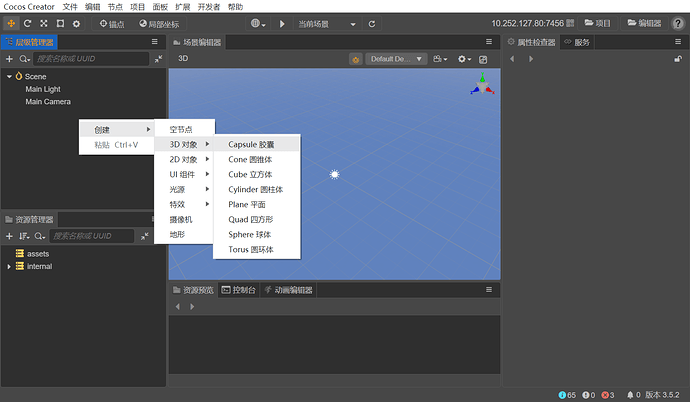Switch to the 服务 tab
690x402 pixels.
pyautogui.click(x=577, y=42)
